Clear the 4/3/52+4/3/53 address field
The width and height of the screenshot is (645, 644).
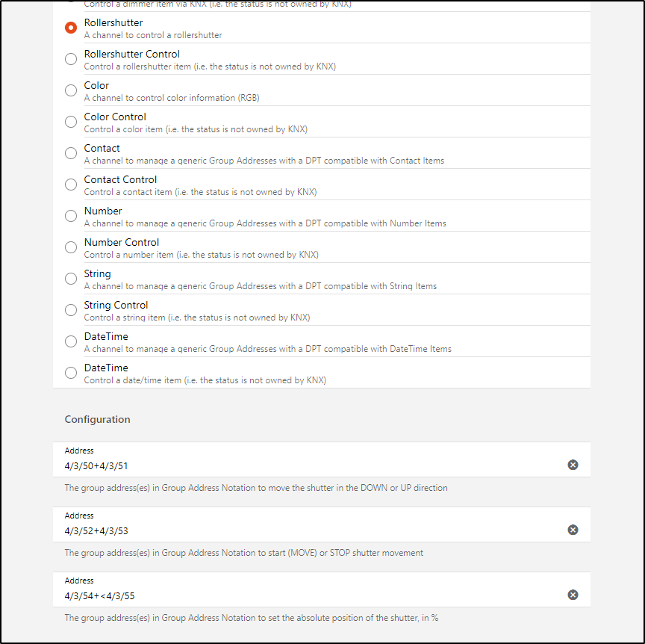coord(573,530)
